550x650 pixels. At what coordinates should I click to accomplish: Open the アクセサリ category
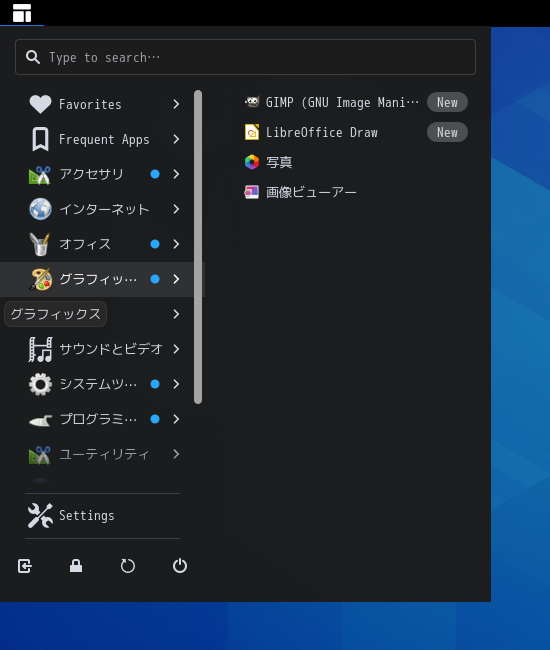pyautogui.click(x=102, y=174)
